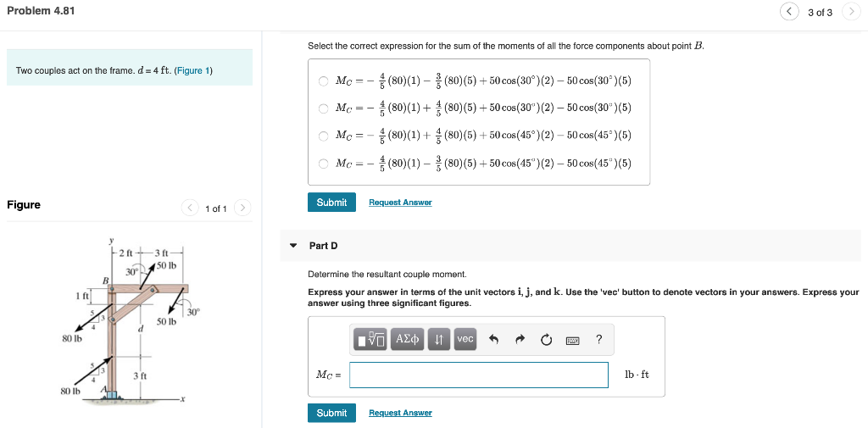Select fourth option with 3/5 and cos(45°)
Viewport: 868px width, 428px height.
point(323,164)
